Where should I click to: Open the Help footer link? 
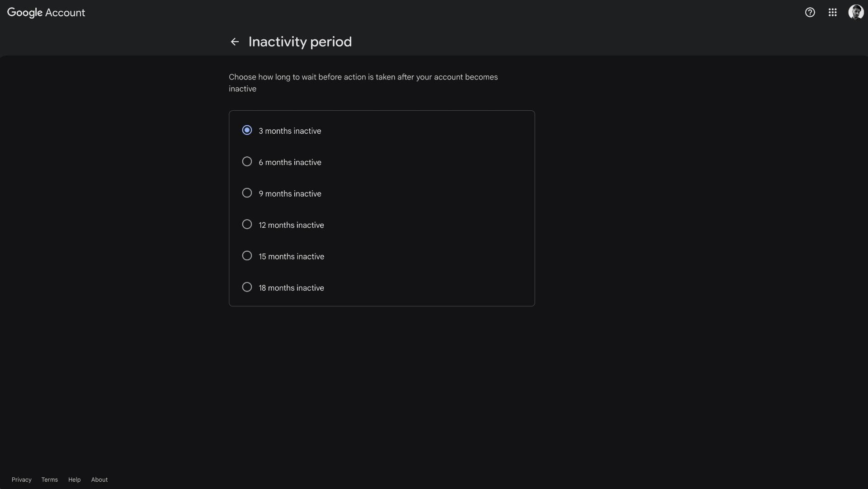point(75,480)
